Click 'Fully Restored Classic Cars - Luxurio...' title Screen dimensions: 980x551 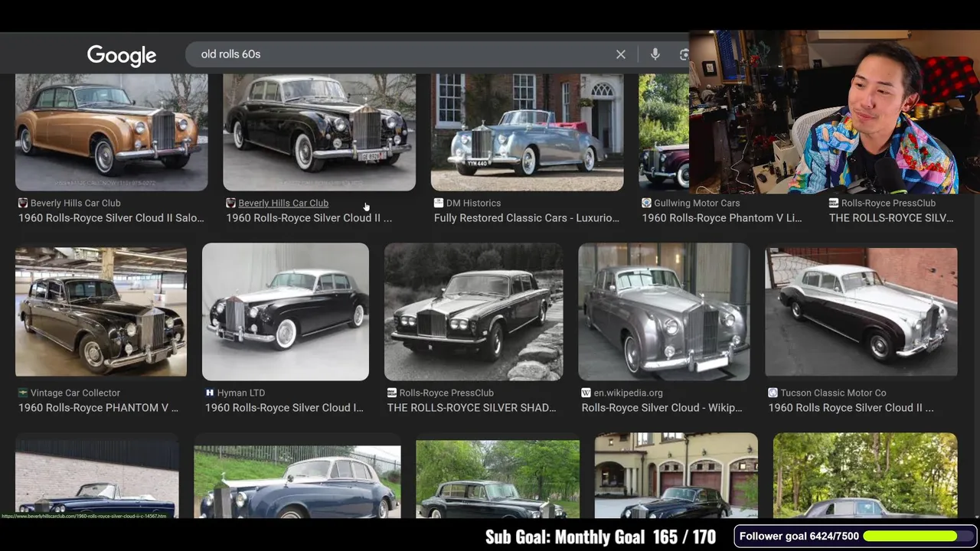[527, 218]
